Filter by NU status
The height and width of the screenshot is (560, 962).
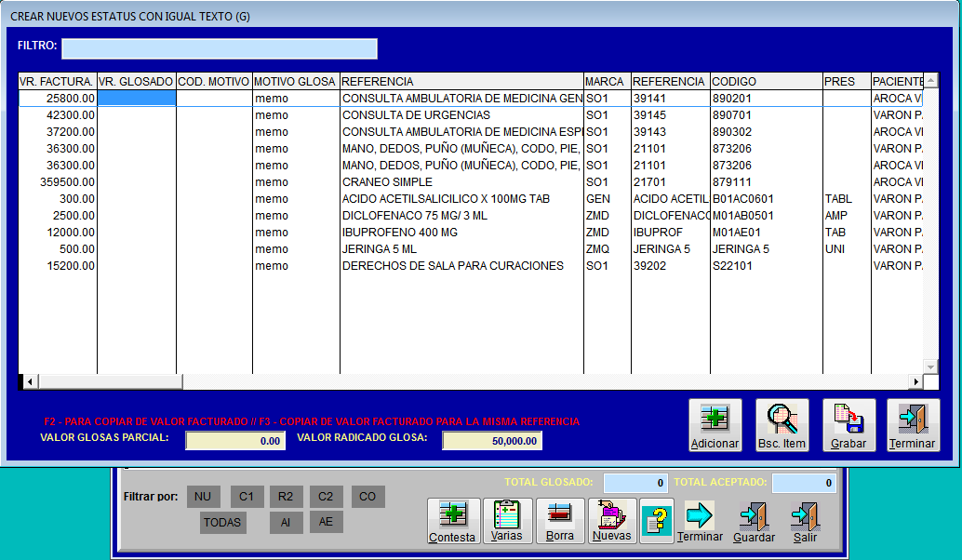coord(203,497)
